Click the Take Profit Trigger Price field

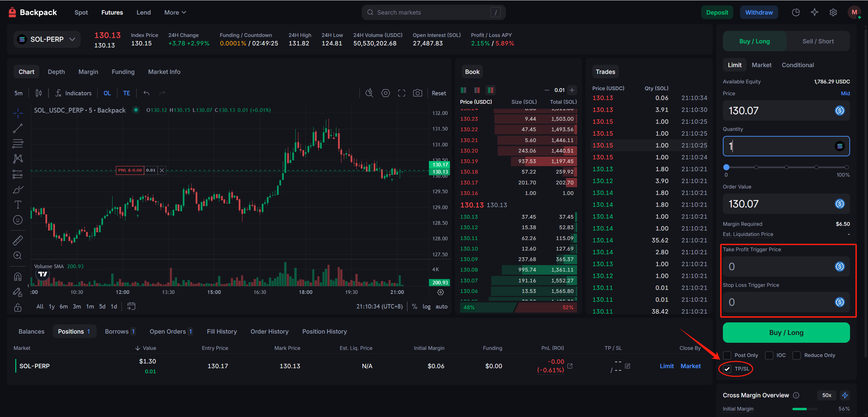(786, 266)
